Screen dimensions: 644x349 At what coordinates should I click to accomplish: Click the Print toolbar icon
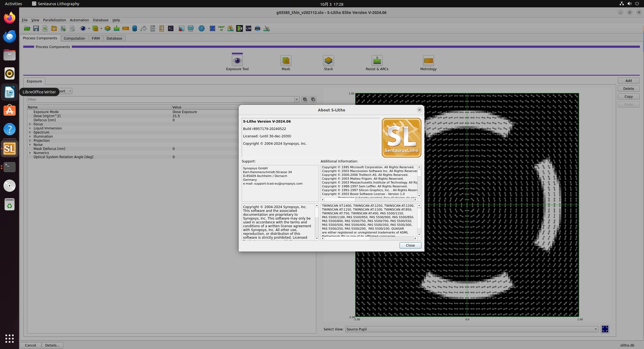[x=257, y=28]
